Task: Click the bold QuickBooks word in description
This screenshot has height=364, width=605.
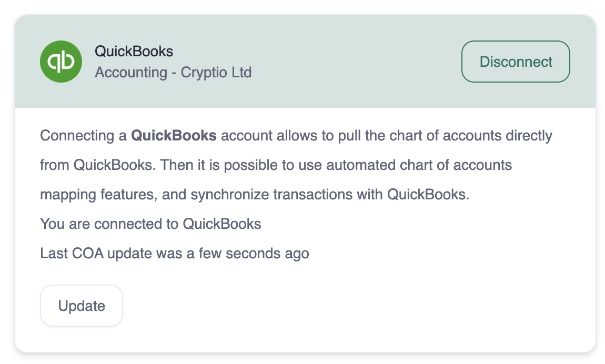Action: pos(174,136)
